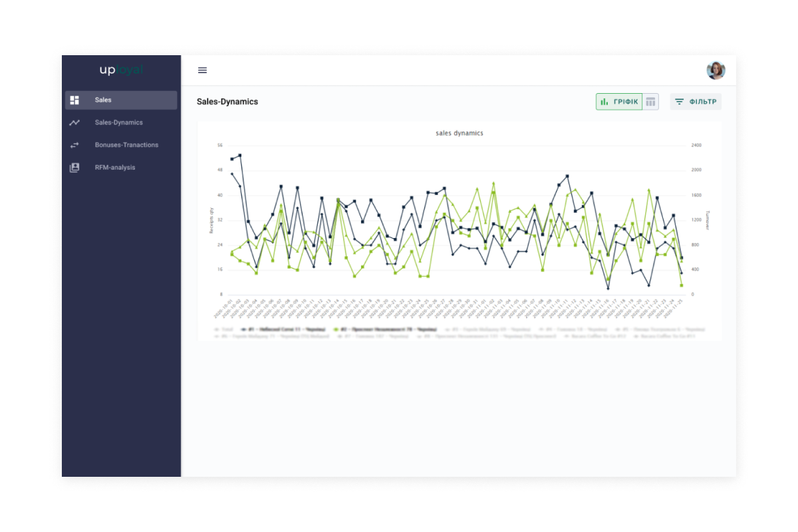Toggle the dark blue #1 legend series
This screenshot has height=532, width=798.
[285, 329]
